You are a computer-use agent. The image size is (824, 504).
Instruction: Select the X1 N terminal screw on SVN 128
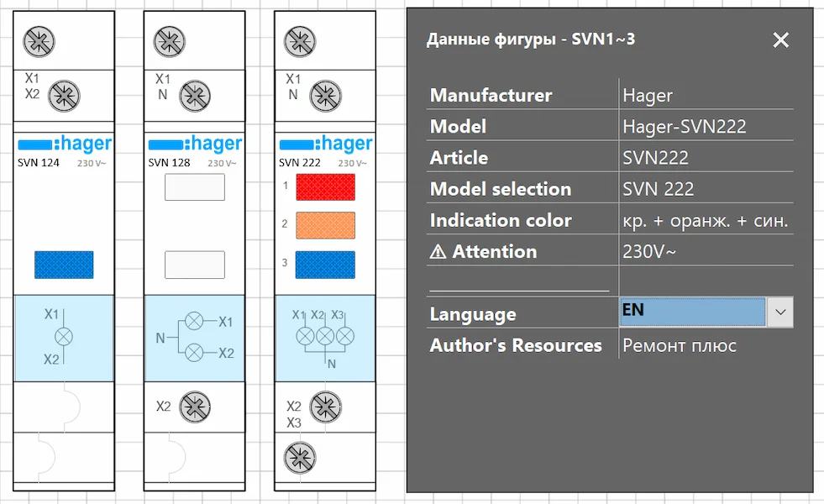(195, 96)
